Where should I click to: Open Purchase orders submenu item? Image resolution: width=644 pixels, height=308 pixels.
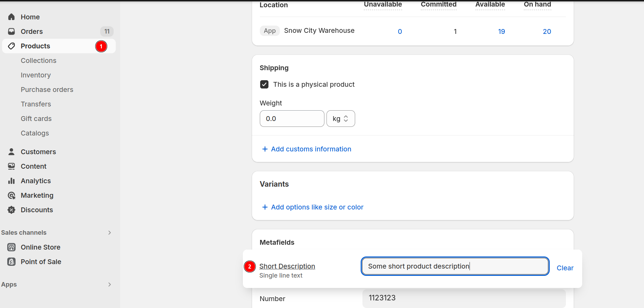47,90
